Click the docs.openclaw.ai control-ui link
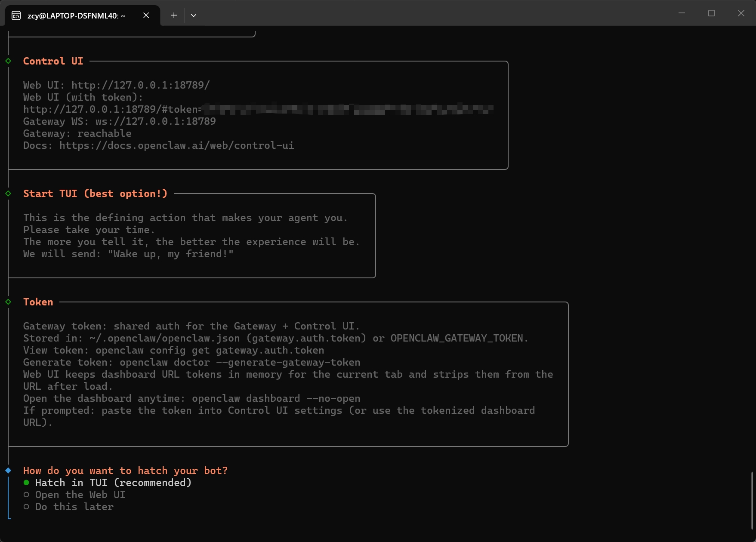Viewport: 756px width, 542px height. pyautogui.click(x=177, y=145)
